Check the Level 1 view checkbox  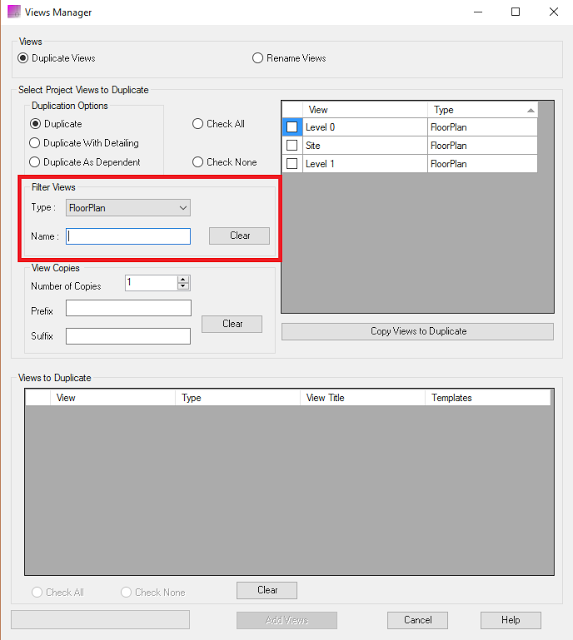pos(292,164)
